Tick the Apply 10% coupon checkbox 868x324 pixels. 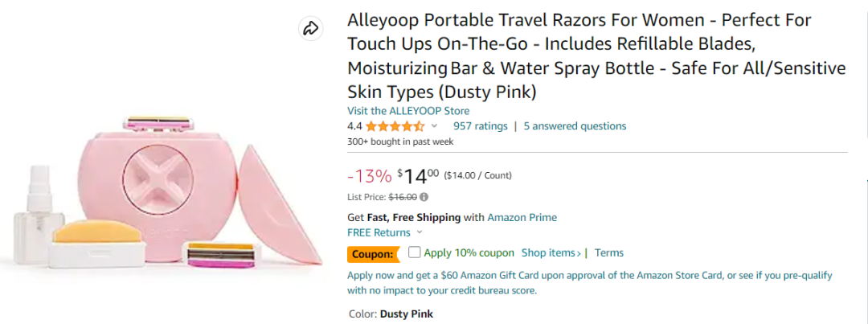click(x=414, y=252)
